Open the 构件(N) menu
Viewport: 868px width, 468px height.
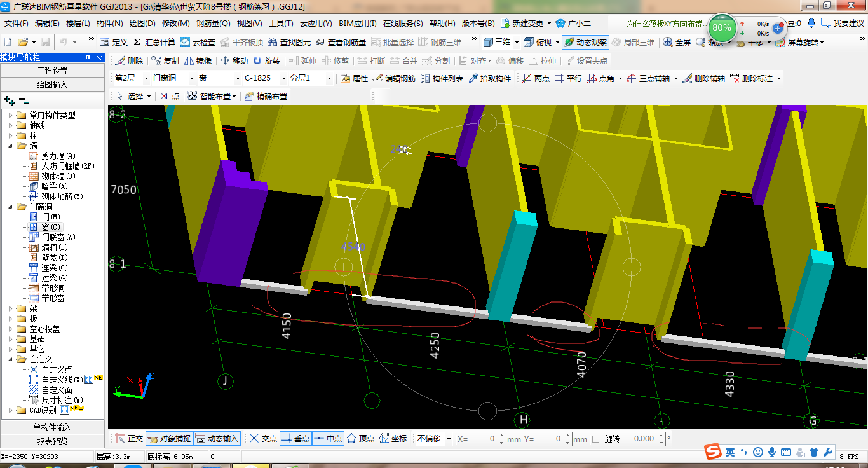coord(109,24)
